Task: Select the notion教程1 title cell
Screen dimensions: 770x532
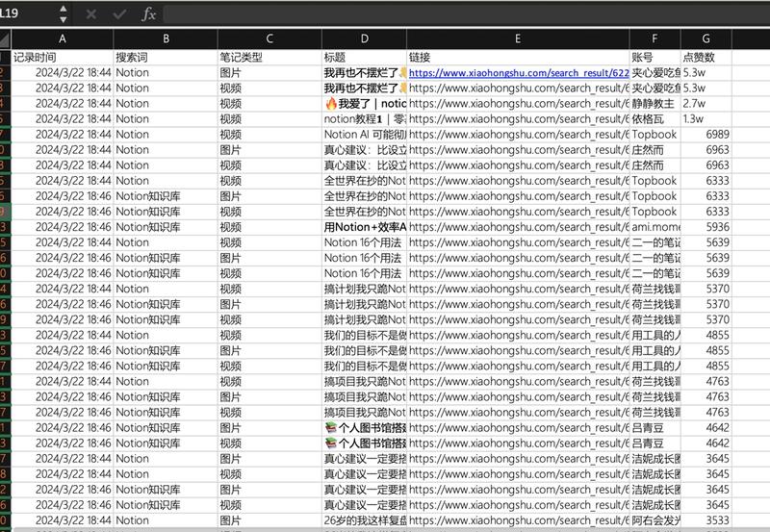Action: pos(364,119)
